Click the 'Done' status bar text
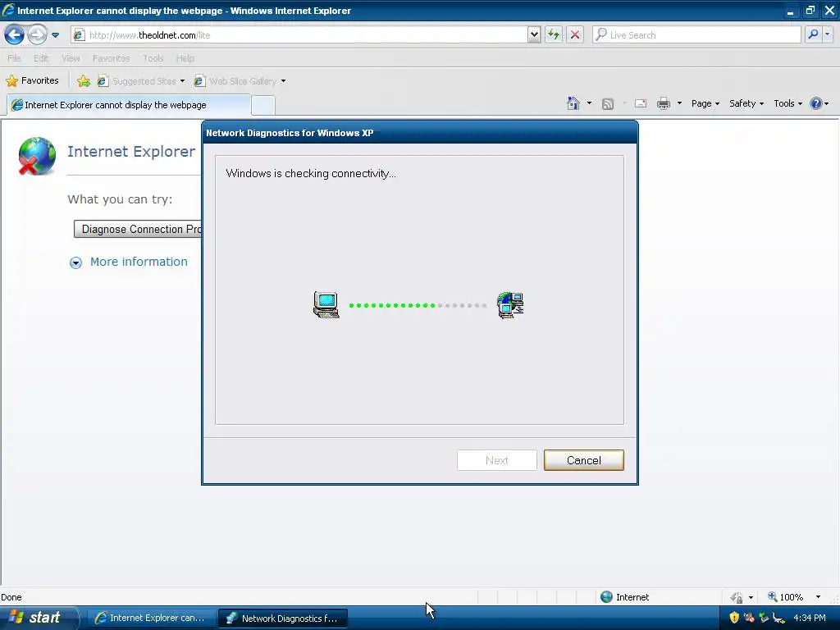 pyautogui.click(x=11, y=597)
